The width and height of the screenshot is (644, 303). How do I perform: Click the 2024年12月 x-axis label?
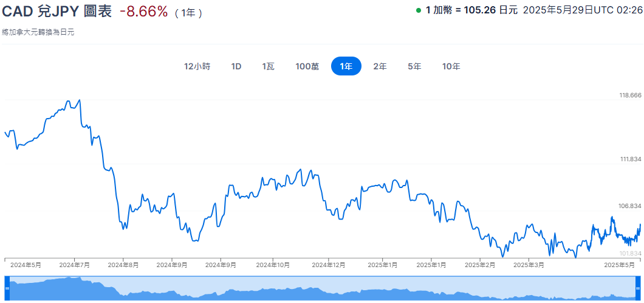tap(329, 265)
